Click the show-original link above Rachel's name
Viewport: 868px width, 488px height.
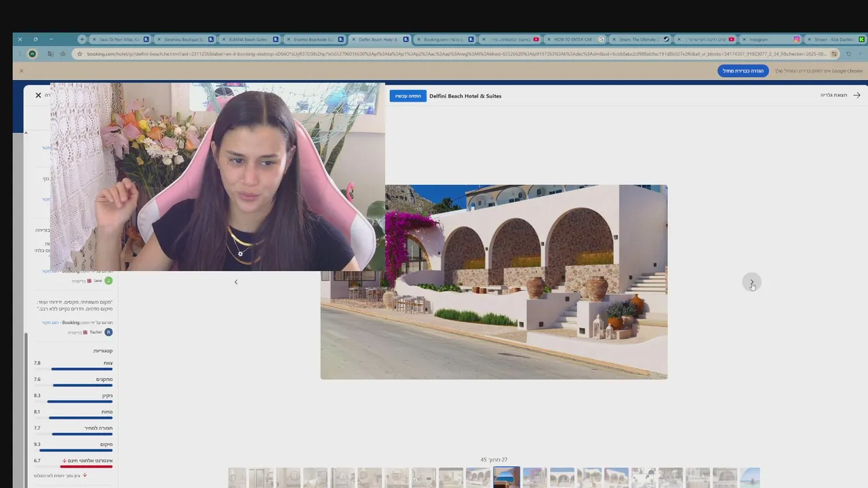(50, 323)
